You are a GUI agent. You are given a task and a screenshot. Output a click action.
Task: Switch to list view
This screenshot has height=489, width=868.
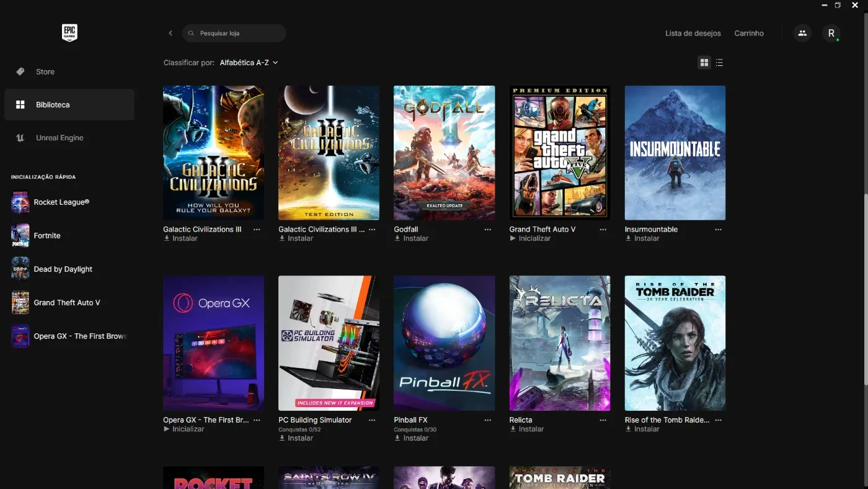719,63
